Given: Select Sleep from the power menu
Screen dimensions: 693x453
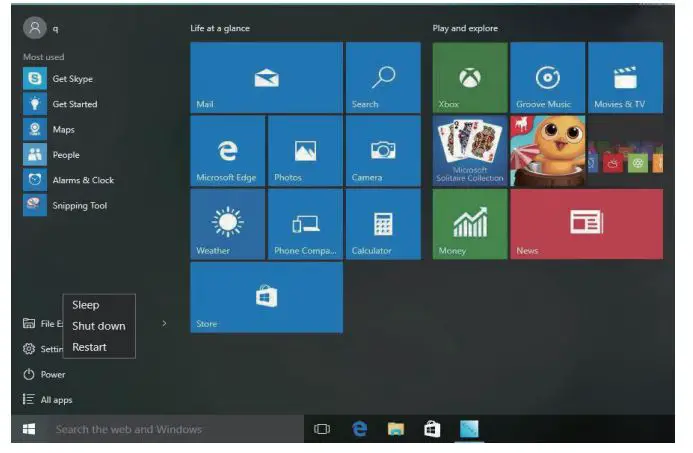Looking at the screenshot, I should [x=99, y=305].
